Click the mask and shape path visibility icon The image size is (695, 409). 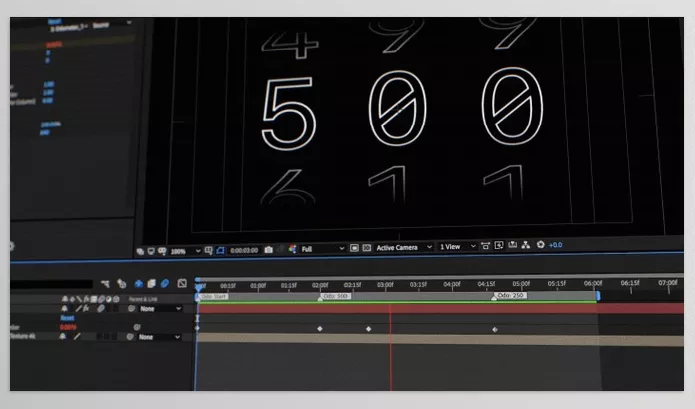click(162, 251)
